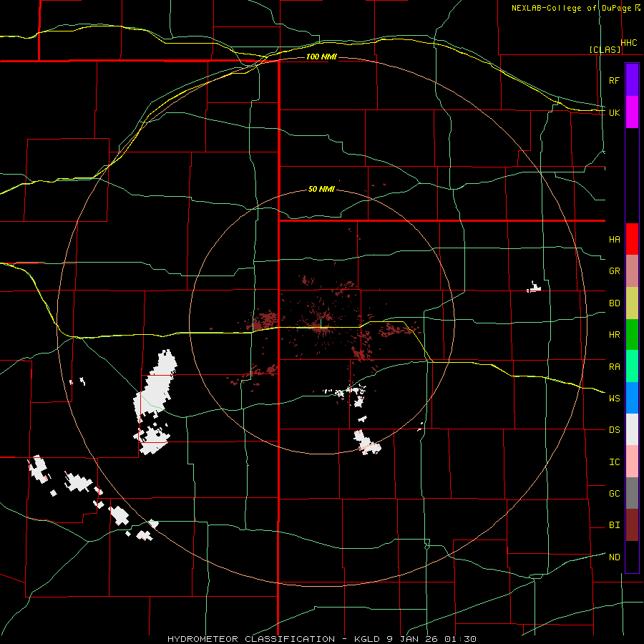
Task: Click the DS legend label
Action: (614, 430)
